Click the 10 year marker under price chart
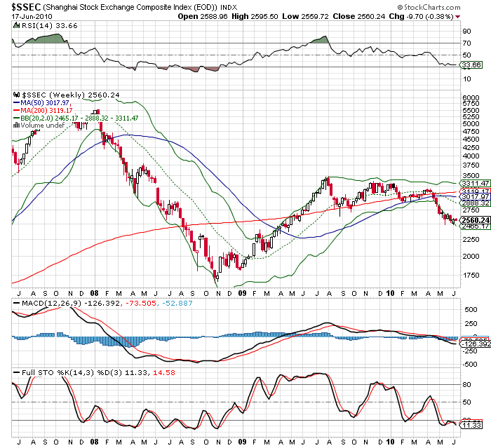The width and height of the screenshot is (491, 448). [390, 293]
